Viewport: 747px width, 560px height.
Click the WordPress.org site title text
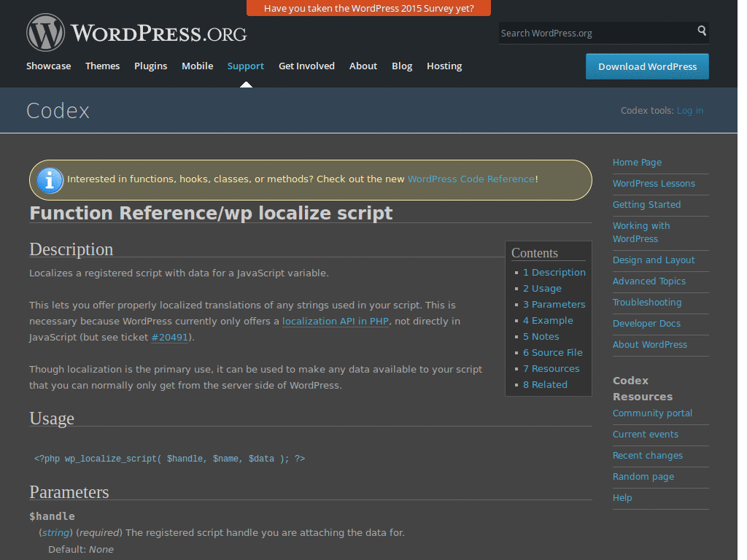coord(158,33)
